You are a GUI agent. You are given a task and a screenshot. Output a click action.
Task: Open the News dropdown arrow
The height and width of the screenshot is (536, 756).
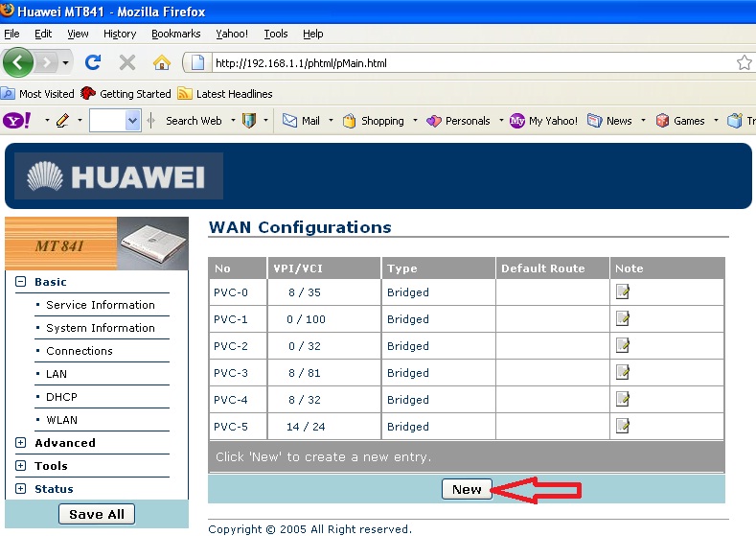643,120
